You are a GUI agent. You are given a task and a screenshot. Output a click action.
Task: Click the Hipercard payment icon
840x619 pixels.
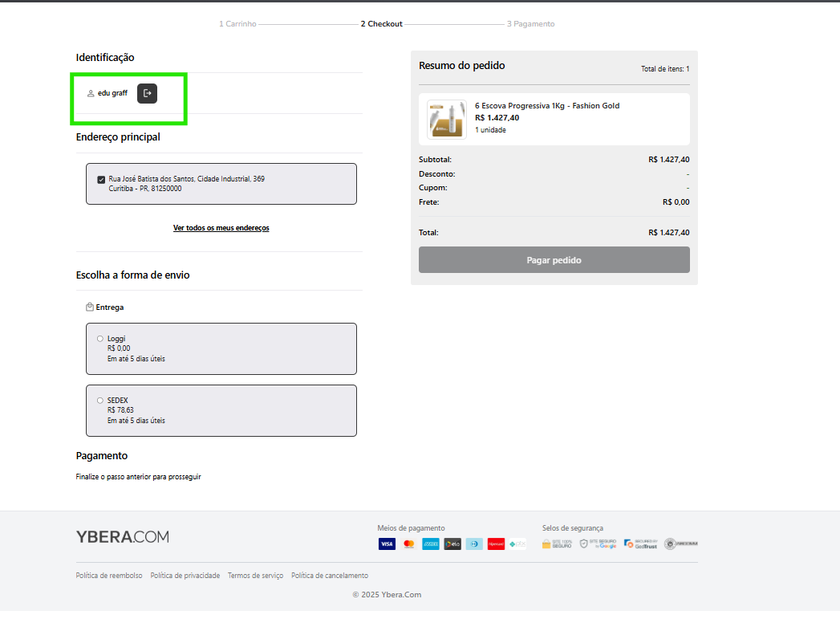[x=496, y=544]
